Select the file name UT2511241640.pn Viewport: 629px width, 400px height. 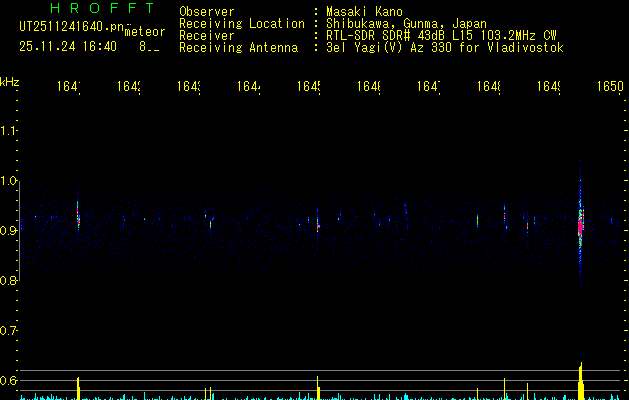[72, 27]
